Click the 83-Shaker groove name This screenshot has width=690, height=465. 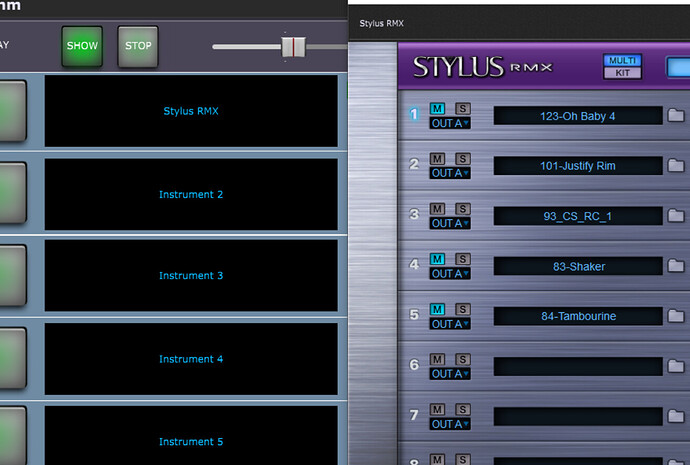coord(578,266)
